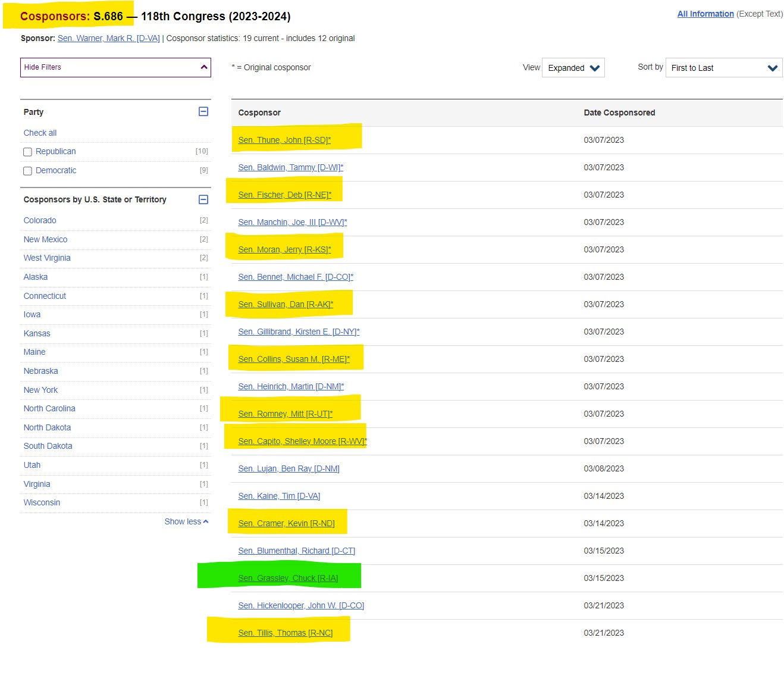Open the View Expanded dropdown

[x=573, y=68]
